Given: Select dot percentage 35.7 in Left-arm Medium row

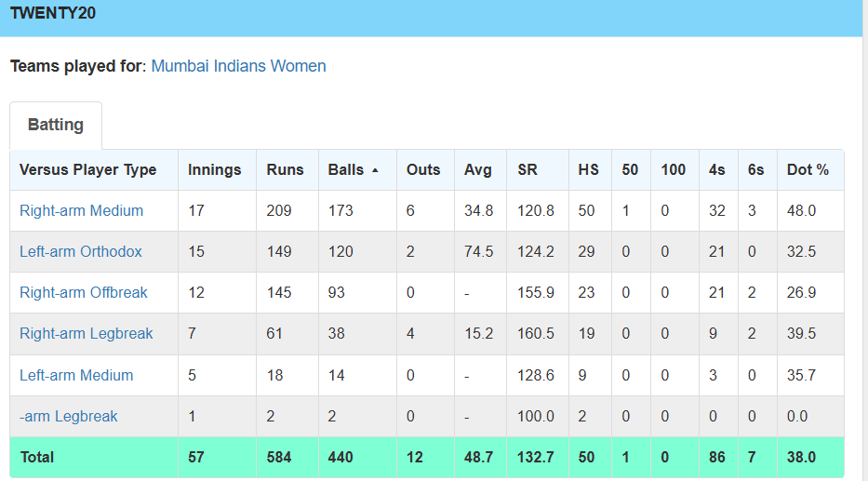Looking at the screenshot, I should pos(802,375).
